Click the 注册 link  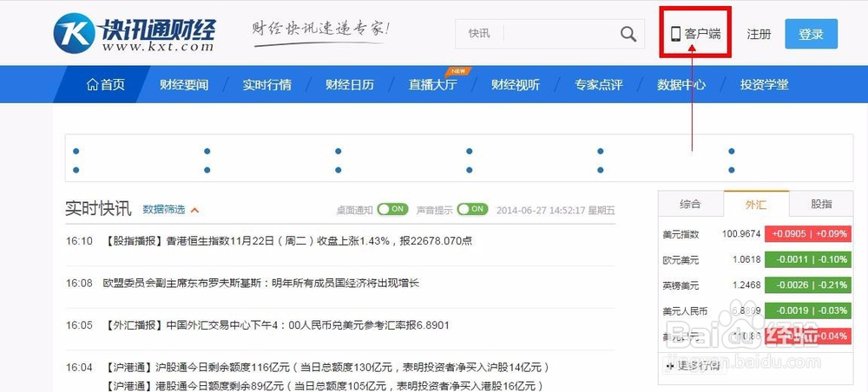759,34
